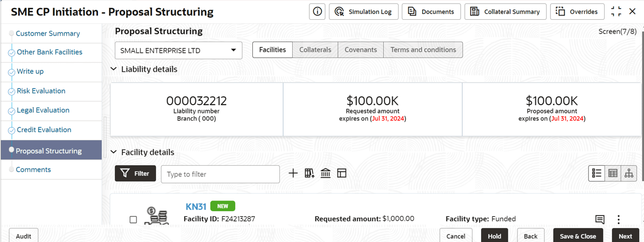This screenshot has height=242, width=644.
Task: Click the bank institution icon
Action: (x=326, y=173)
